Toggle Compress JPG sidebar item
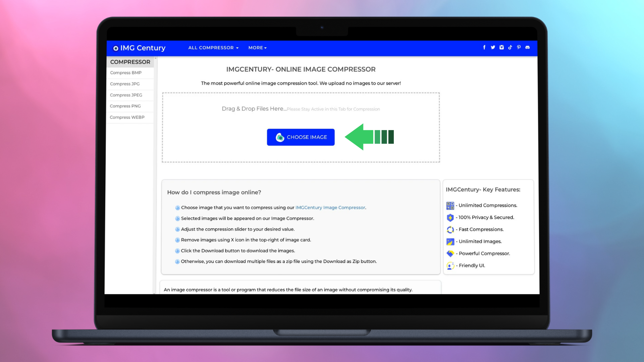644x362 pixels. point(125,83)
